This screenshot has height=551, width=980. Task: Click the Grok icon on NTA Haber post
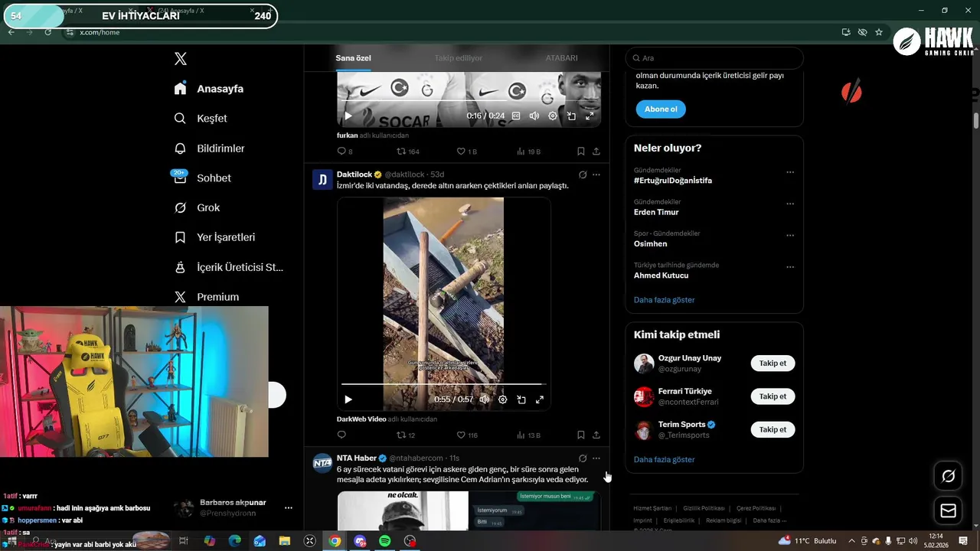583,458
